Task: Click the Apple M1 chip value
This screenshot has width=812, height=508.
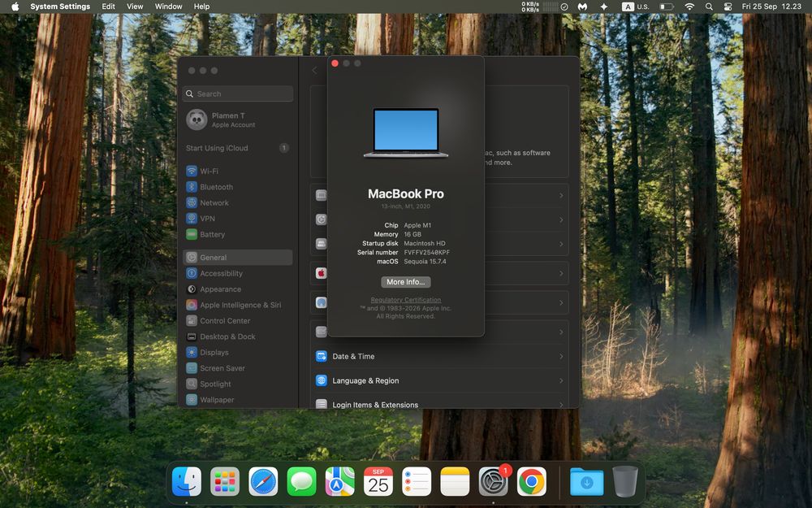Action: tap(417, 225)
